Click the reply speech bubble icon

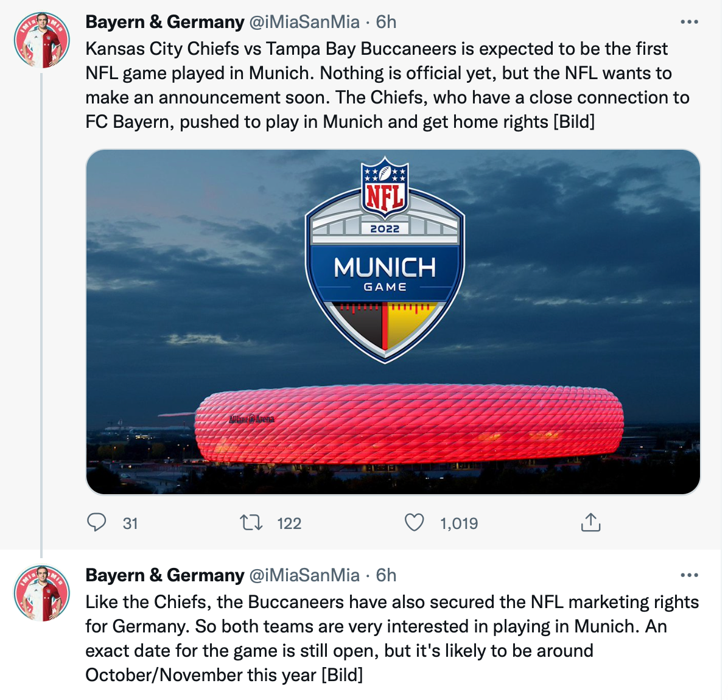coord(97,522)
